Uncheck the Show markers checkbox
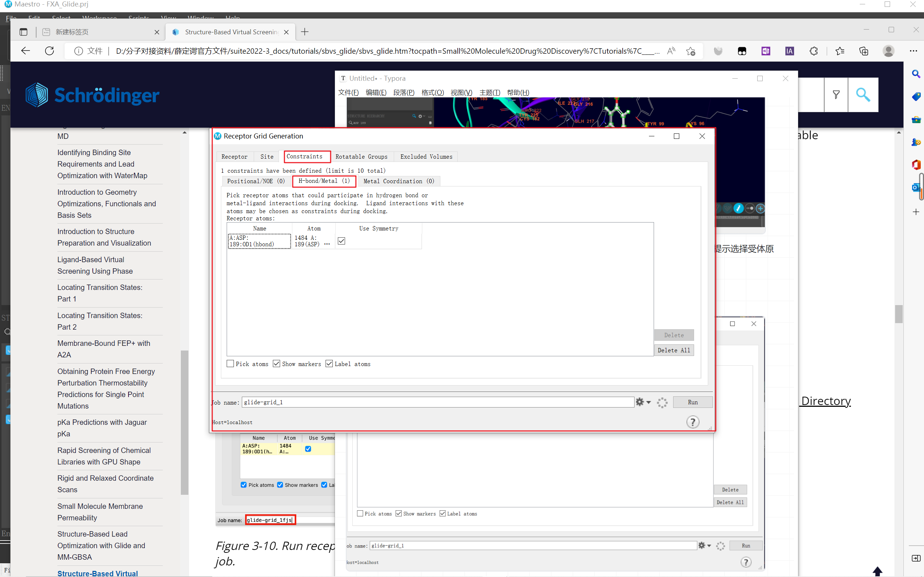 [x=276, y=364]
